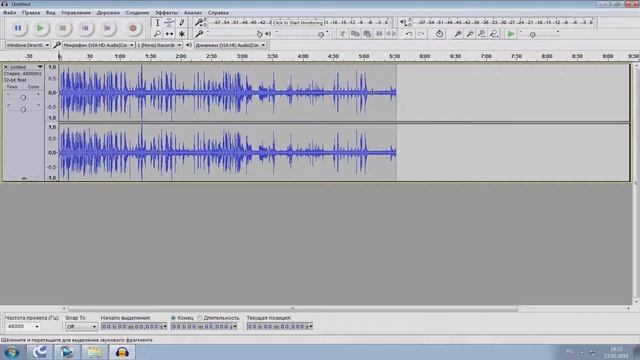
Task: Fit selection in window zoom icon
Action: 482,34
